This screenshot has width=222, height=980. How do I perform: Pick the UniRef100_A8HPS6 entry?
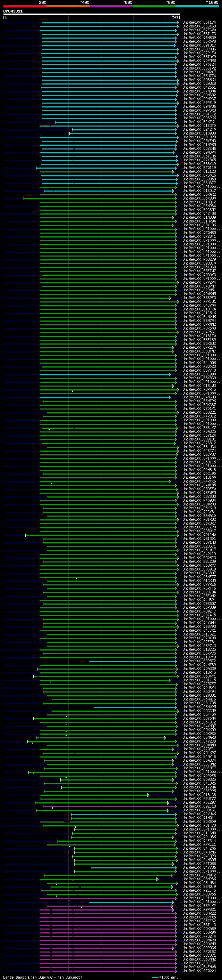[x=199, y=879]
